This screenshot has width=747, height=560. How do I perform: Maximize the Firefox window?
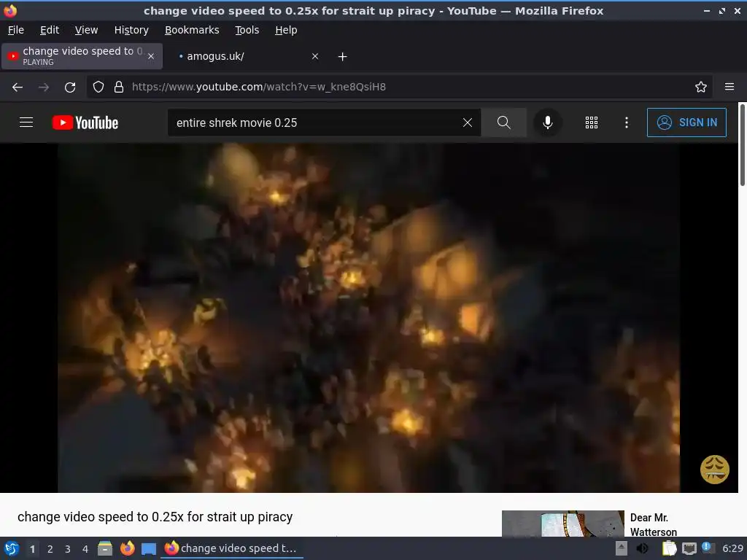point(722,10)
